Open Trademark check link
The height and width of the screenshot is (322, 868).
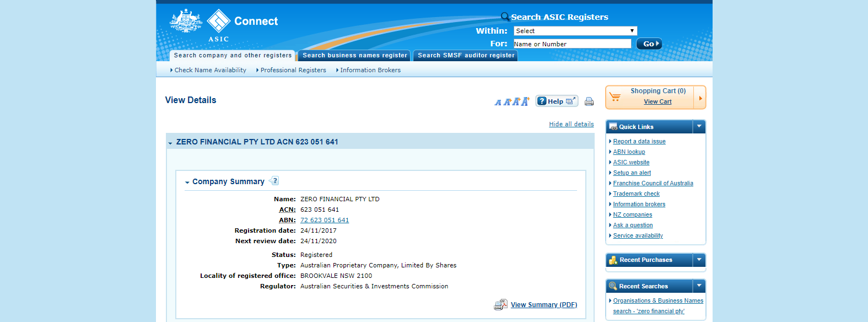tap(637, 194)
